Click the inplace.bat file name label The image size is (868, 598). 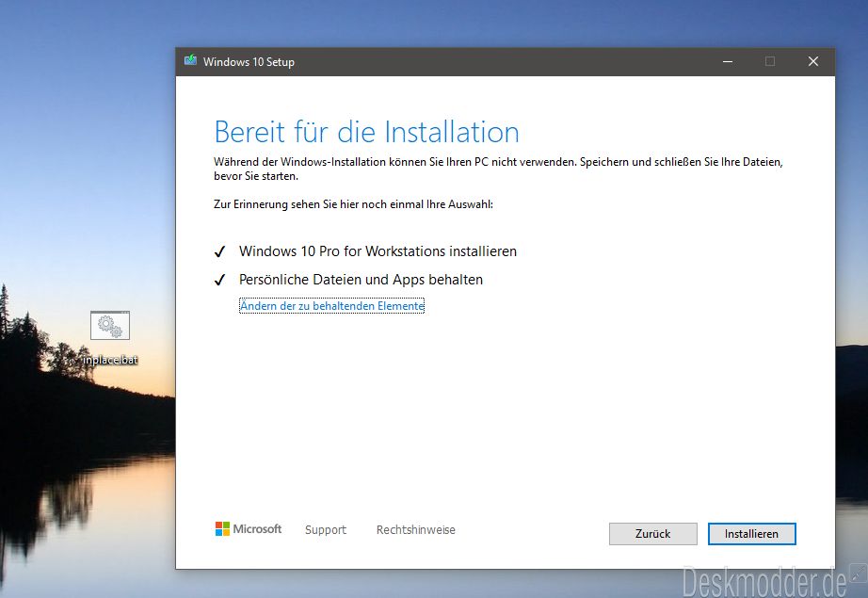click(x=110, y=360)
